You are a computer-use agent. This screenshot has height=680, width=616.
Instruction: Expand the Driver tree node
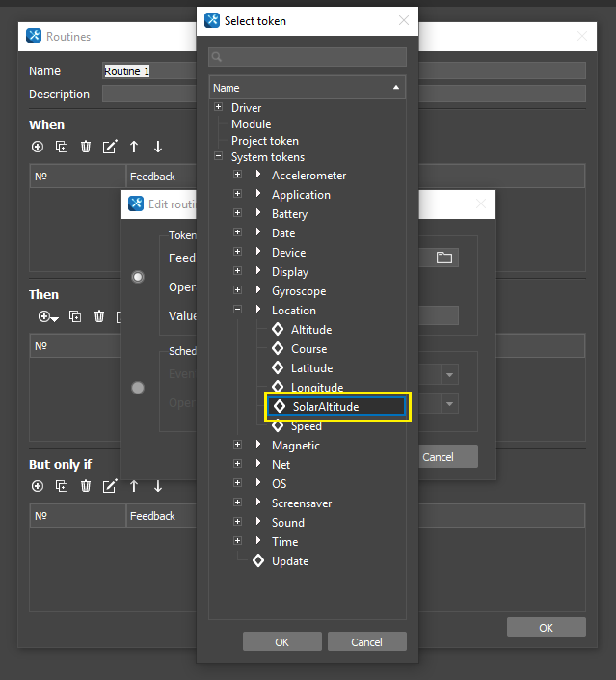point(219,107)
